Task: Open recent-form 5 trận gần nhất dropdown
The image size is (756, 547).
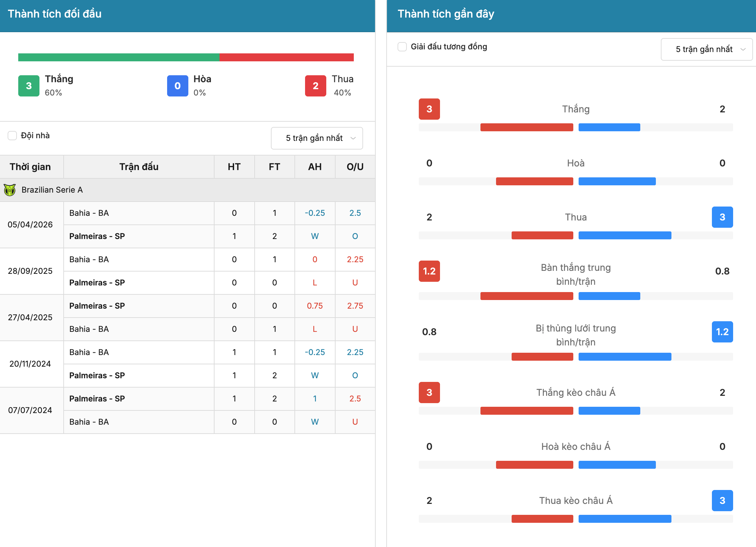Action: pyautogui.click(x=706, y=49)
